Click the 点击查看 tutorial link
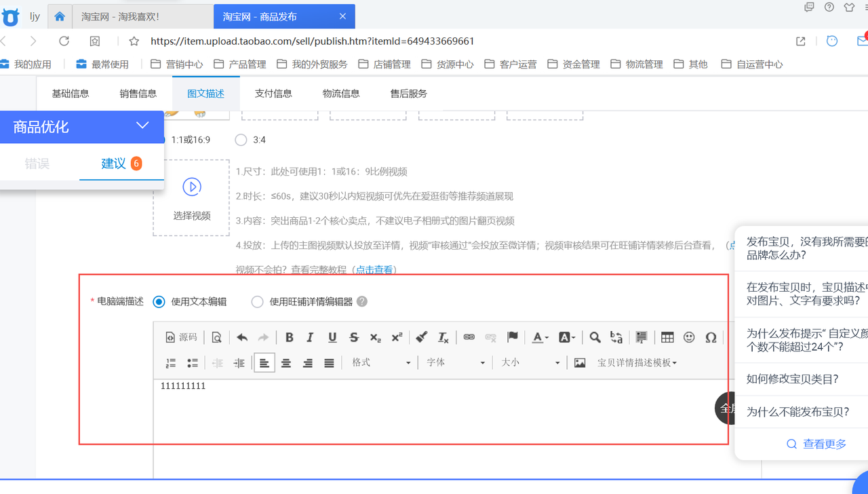Image resolution: width=868 pixels, height=494 pixels. point(374,269)
